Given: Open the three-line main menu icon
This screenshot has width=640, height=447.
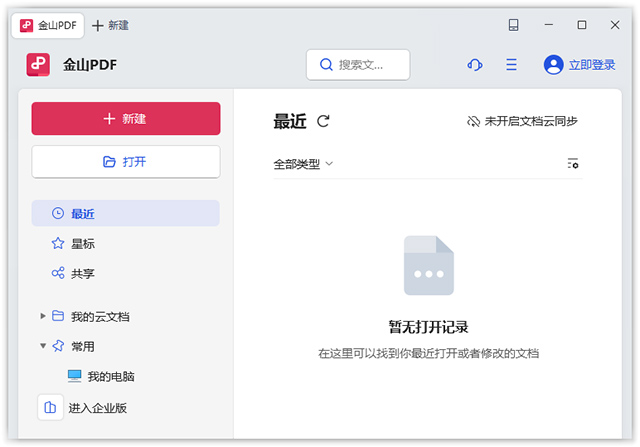Looking at the screenshot, I should point(511,64).
